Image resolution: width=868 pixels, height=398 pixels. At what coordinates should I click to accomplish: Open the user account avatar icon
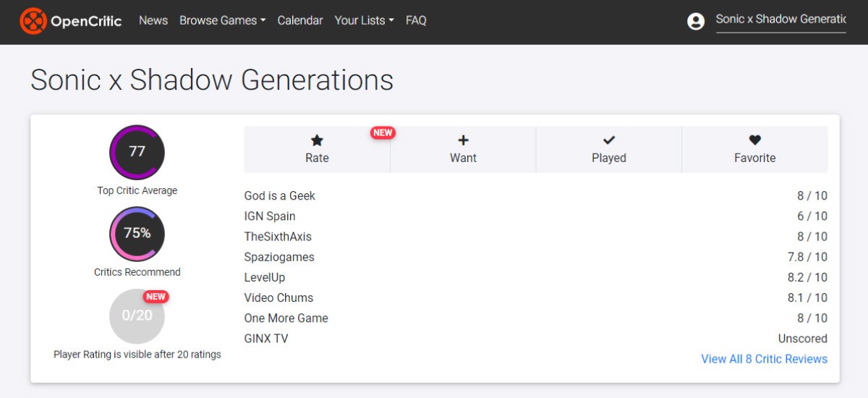(696, 21)
